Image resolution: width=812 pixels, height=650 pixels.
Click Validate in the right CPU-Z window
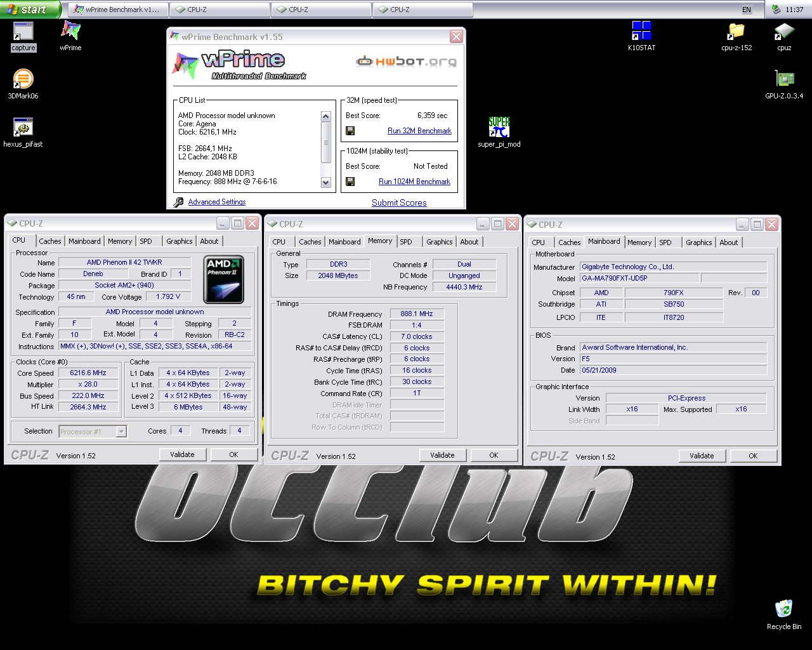pyautogui.click(x=702, y=456)
